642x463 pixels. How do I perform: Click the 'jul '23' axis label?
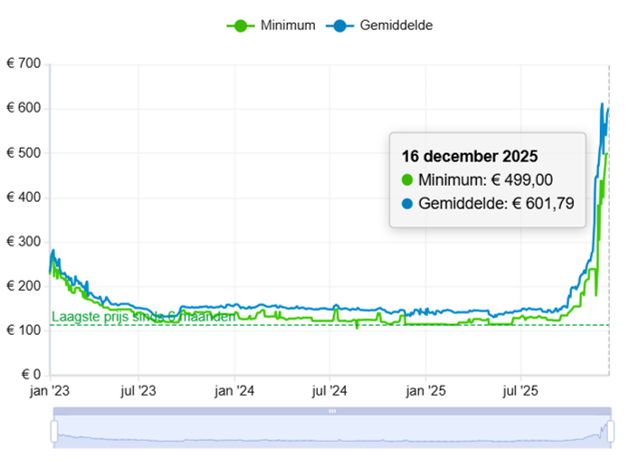(x=138, y=391)
